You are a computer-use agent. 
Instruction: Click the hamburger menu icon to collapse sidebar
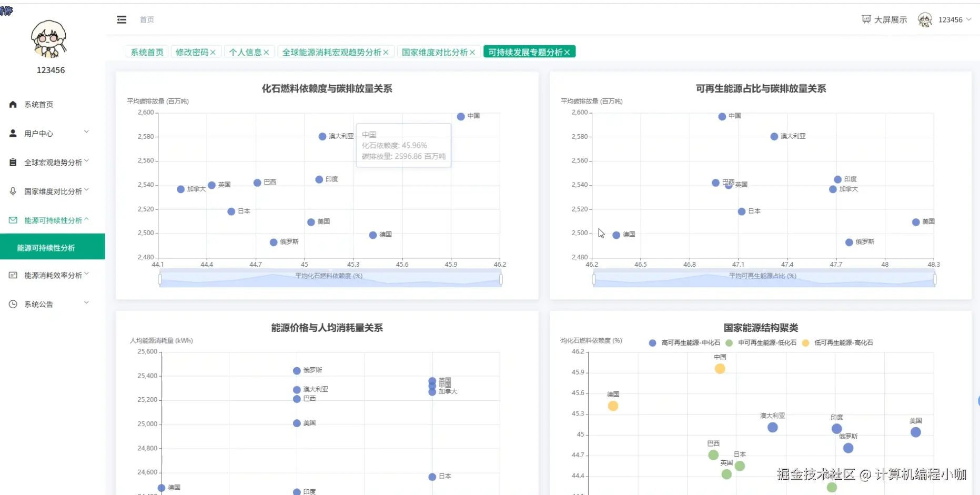coord(122,19)
